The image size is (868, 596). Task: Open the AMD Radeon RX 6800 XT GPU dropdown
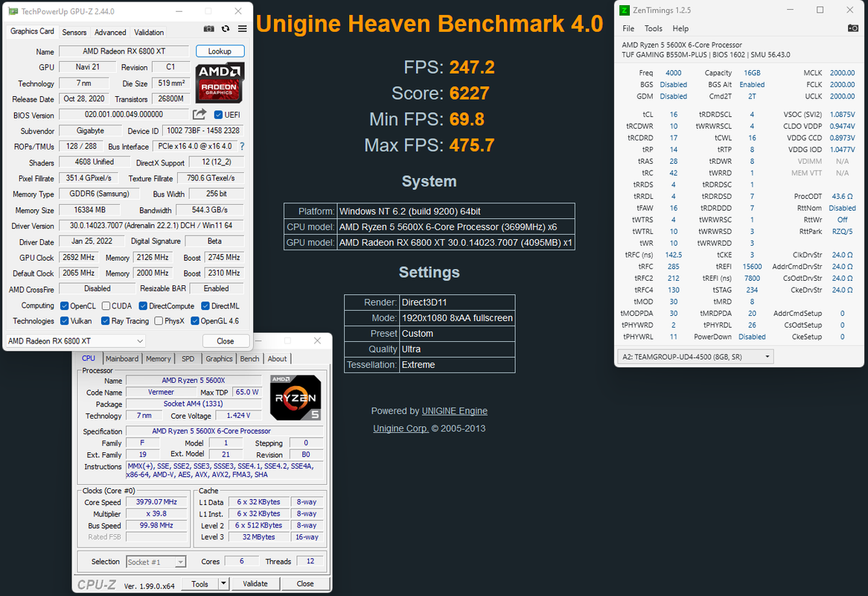(76, 340)
